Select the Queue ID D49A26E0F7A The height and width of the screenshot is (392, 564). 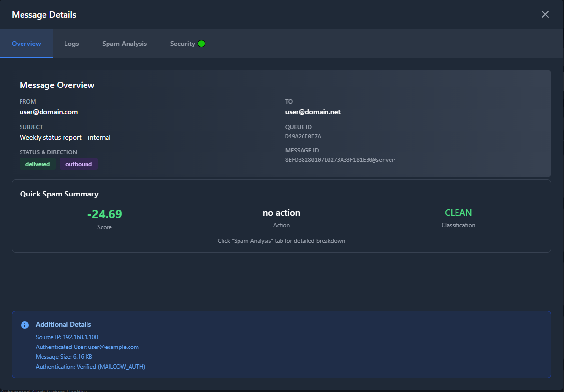tap(303, 136)
